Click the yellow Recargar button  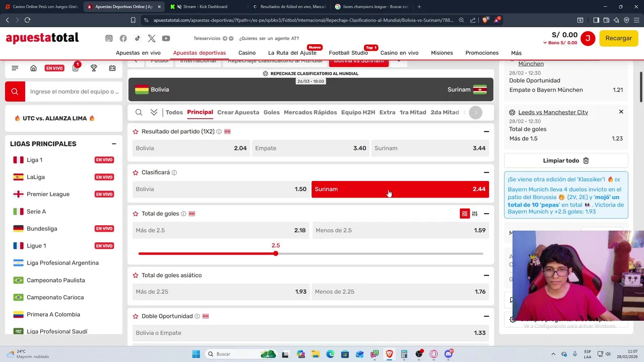618,38
